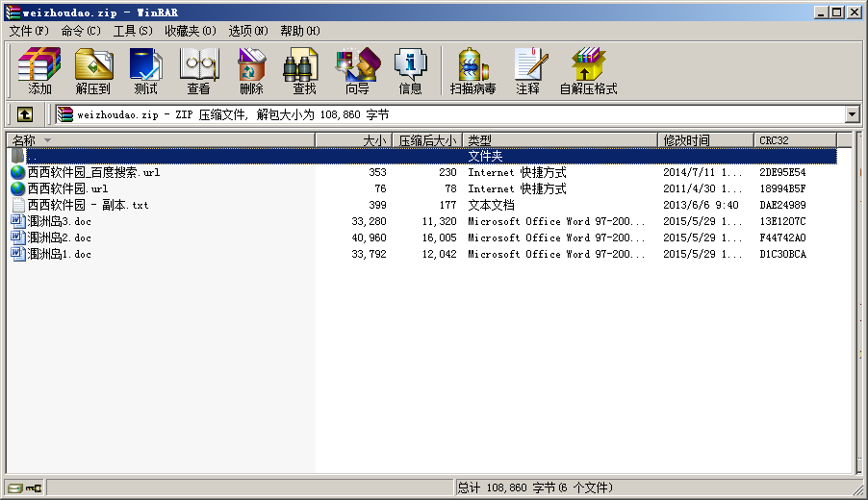Click modified date 2013/6/6 9:40

pyautogui.click(x=701, y=205)
